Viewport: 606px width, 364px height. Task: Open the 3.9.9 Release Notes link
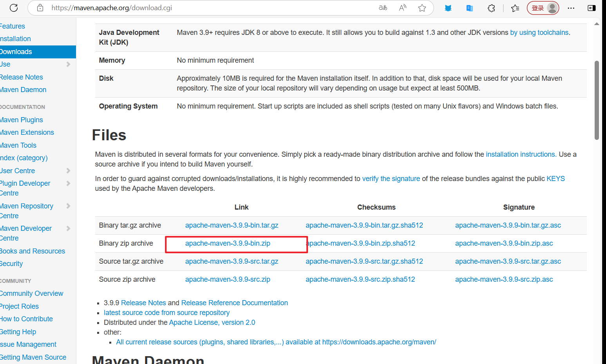tap(143, 303)
